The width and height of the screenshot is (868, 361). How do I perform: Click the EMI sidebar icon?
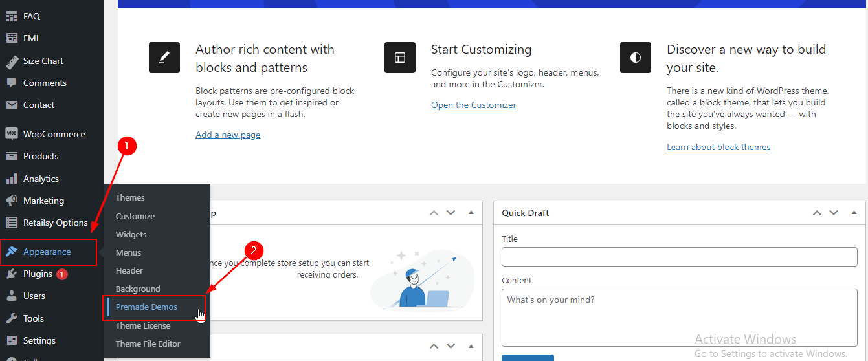[x=12, y=38]
